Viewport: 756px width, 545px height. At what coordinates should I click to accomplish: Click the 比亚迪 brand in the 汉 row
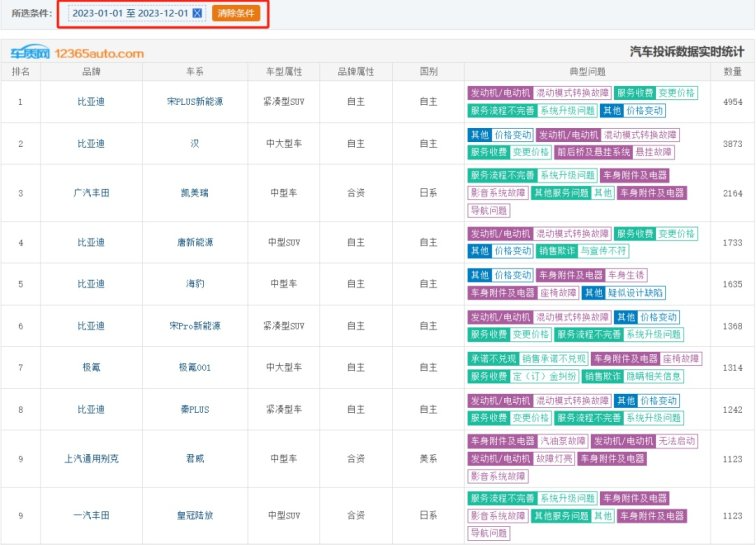click(x=91, y=143)
